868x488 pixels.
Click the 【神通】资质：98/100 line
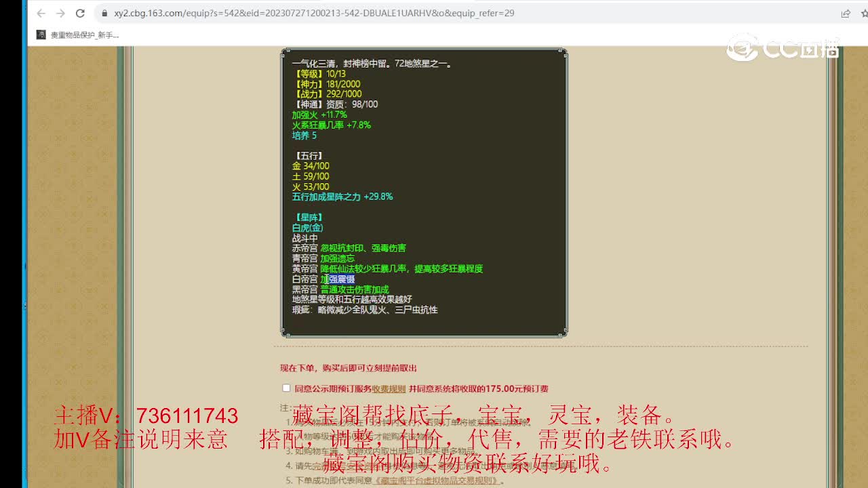click(x=335, y=104)
